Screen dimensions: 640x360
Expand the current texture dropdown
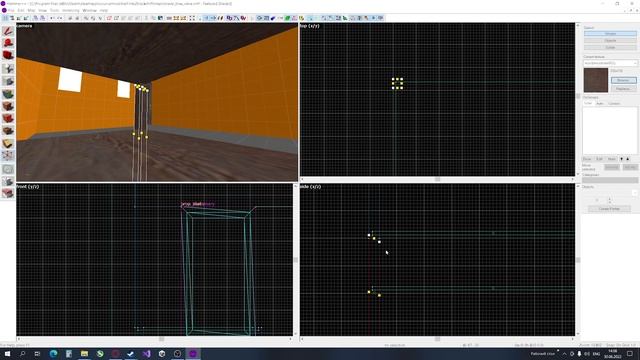click(635, 63)
